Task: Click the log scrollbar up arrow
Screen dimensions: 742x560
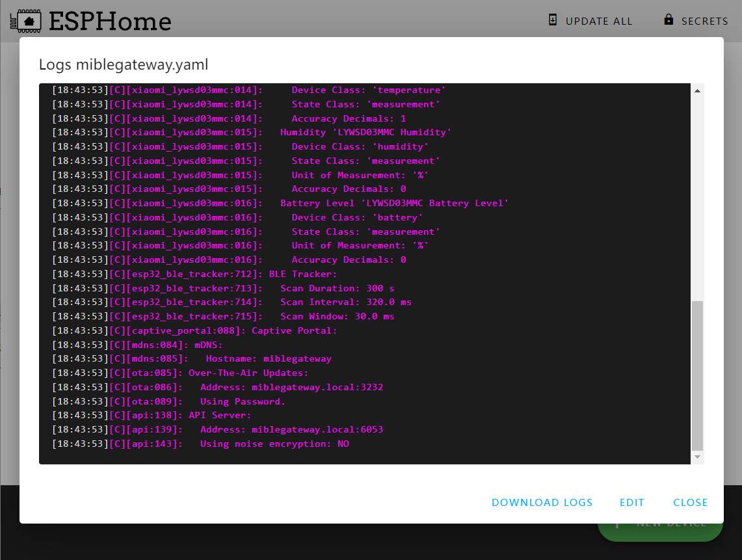Action: point(697,91)
